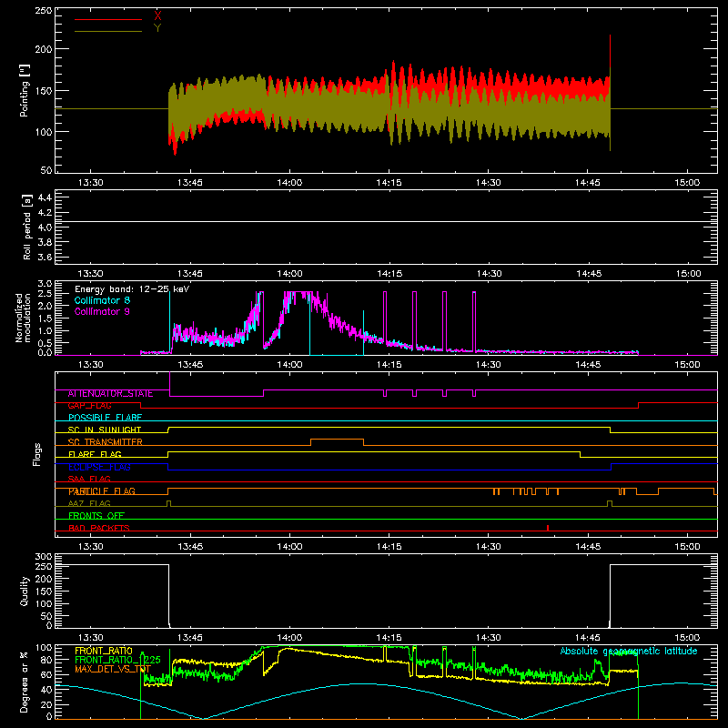Click the GAP_FLAG label
This screenshot has width=728, height=728.
89,406
